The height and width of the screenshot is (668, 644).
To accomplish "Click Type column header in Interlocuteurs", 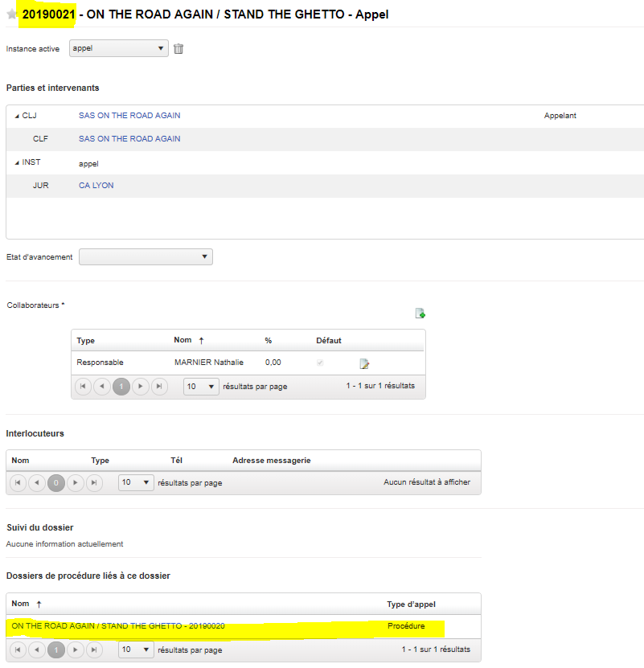I will point(100,461).
